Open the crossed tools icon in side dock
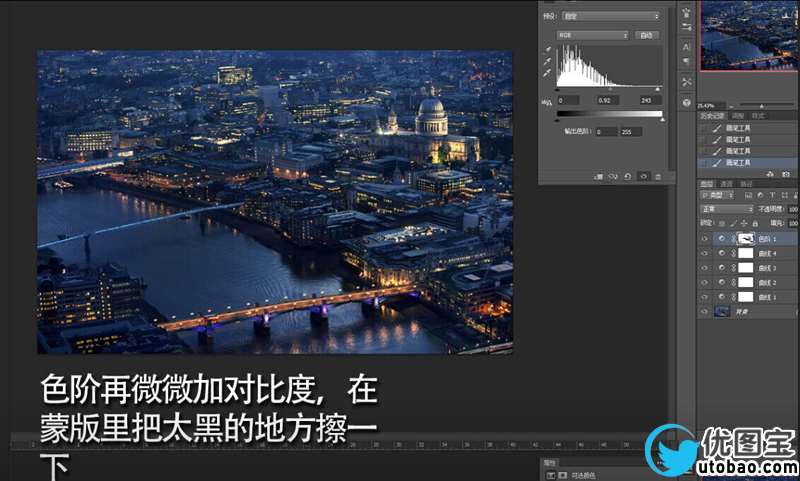The width and height of the screenshot is (800, 481). 687,81
